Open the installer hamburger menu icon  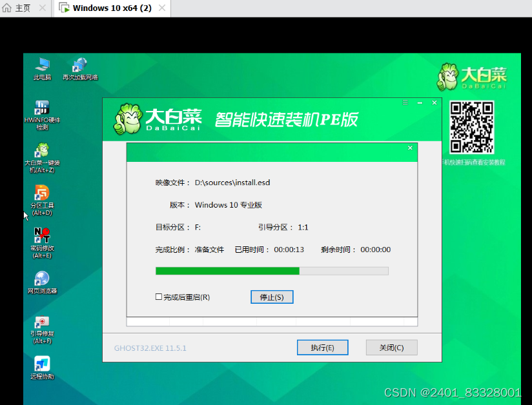click(405, 103)
